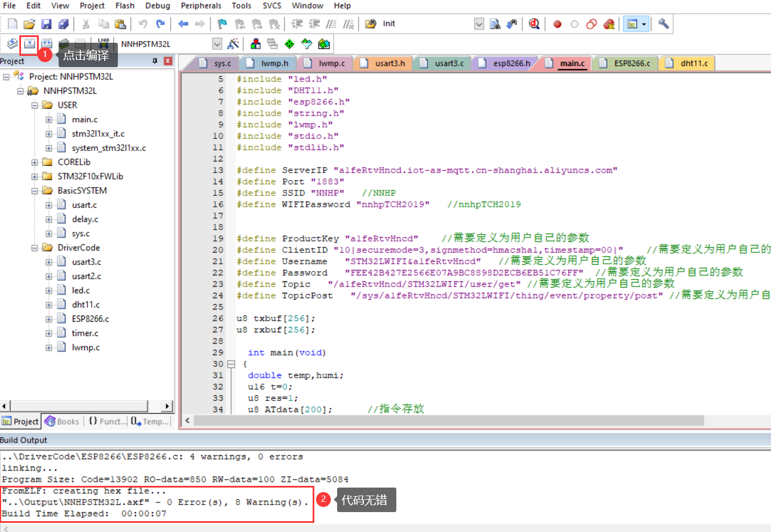Open Options for Target (magic wand icon)
Viewport: 771px width, 532px height.
click(x=233, y=44)
